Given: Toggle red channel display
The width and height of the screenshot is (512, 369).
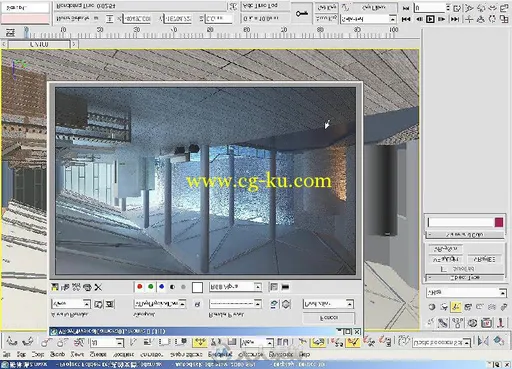Looking at the screenshot, I should pyautogui.click(x=140, y=287).
